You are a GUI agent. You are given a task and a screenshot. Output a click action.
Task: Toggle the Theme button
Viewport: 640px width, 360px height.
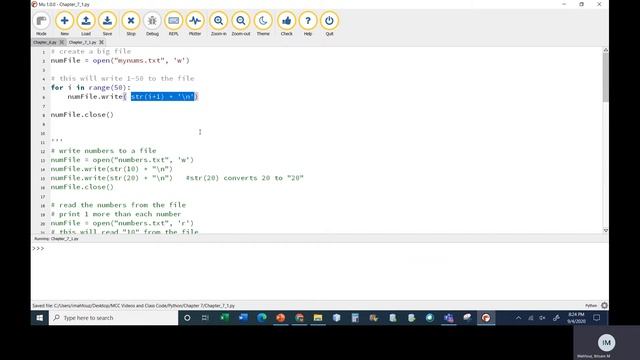[263, 24]
